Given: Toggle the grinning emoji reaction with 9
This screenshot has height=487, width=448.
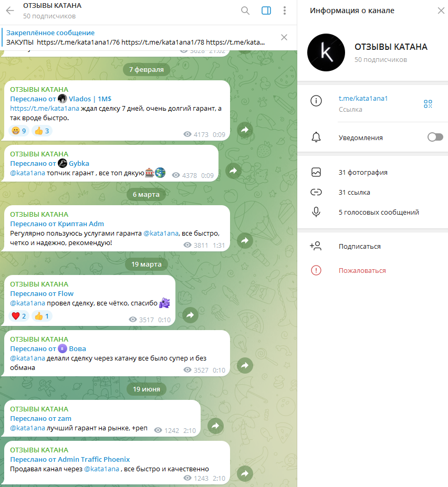Looking at the screenshot, I should click(x=19, y=131).
